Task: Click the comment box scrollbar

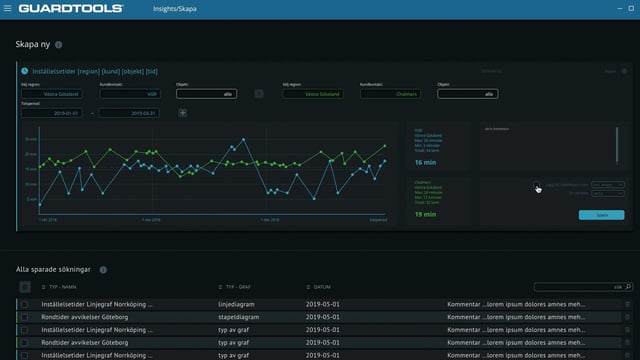Action: [x=617, y=146]
